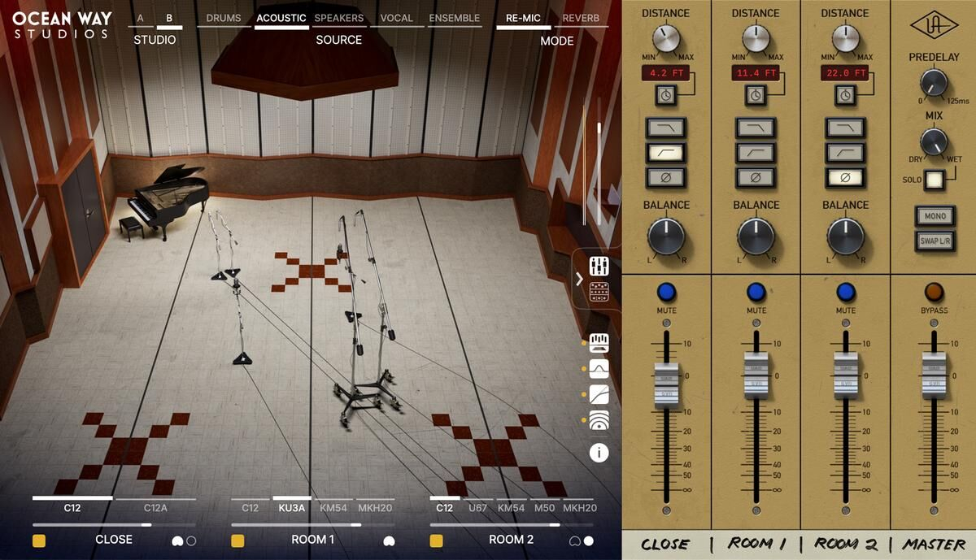Image resolution: width=976 pixels, height=560 pixels.
Task: Click the Room 1 distance 11.4 FT display
Action: pyautogui.click(x=756, y=74)
